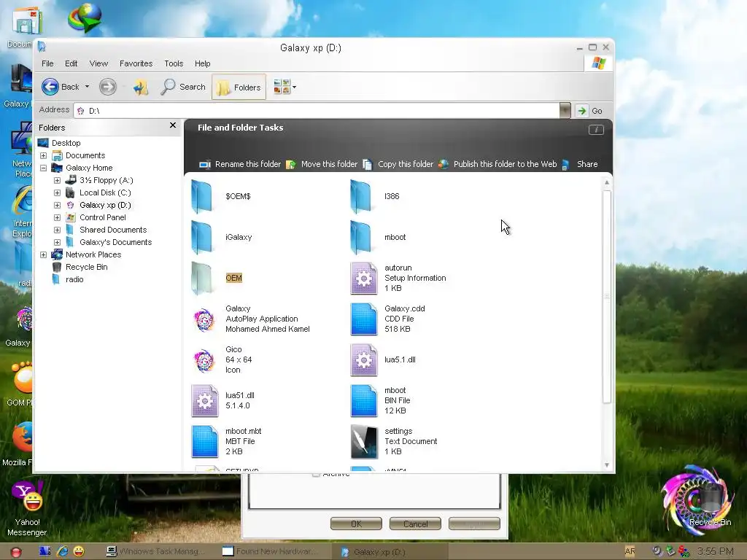Open the Tools menu
747x560 pixels.
coord(174,63)
